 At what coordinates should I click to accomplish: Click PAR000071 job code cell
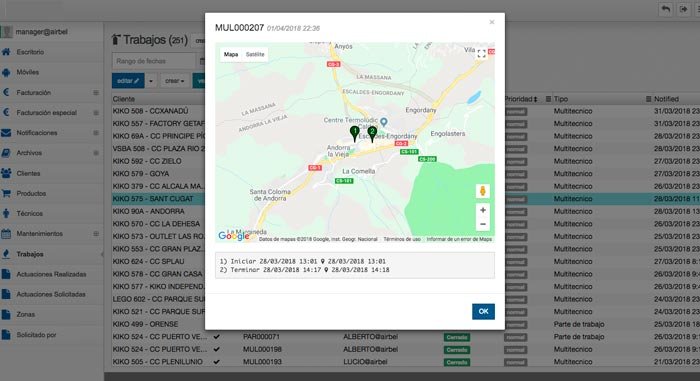pyautogui.click(x=261, y=337)
